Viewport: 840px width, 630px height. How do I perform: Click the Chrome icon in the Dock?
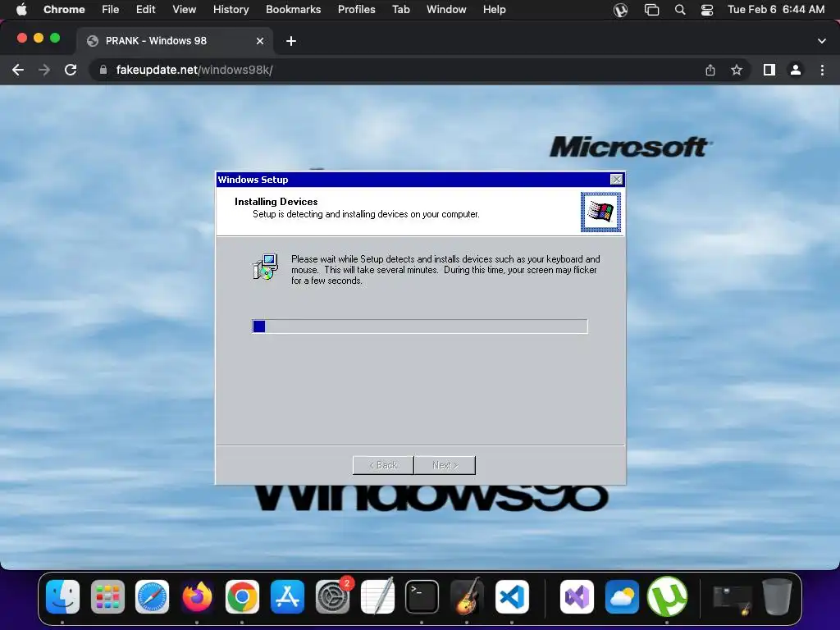[242, 596]
